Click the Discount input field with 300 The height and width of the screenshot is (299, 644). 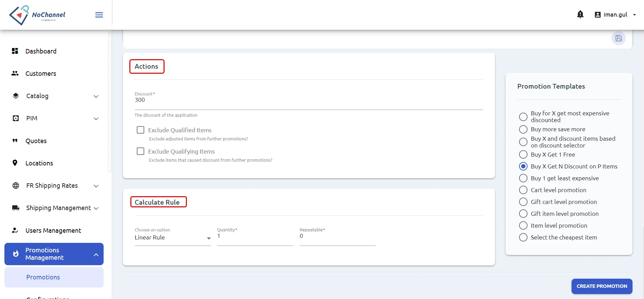pos(309,100)
